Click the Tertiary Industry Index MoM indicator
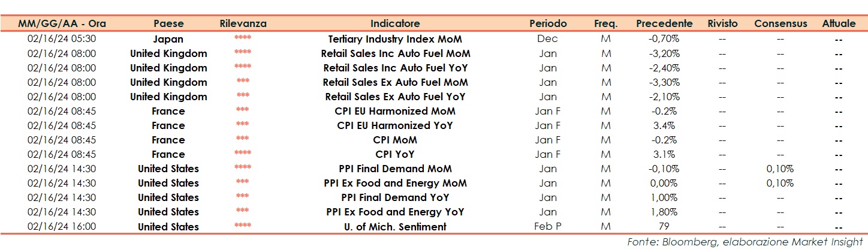868x249 pixels. click(x=395, y=39)
